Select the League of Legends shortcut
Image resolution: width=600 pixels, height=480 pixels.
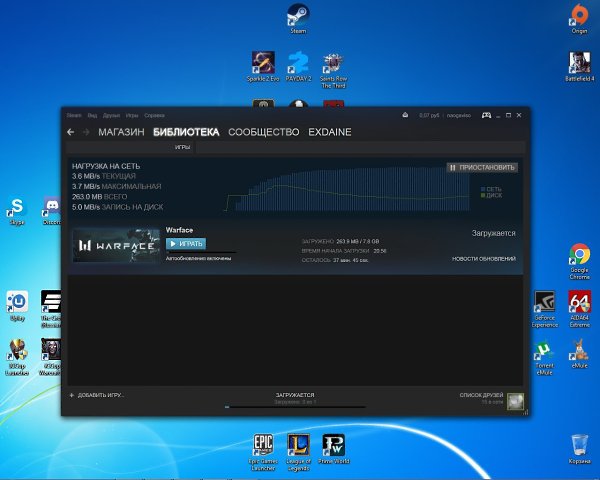[x=298, y=452]
